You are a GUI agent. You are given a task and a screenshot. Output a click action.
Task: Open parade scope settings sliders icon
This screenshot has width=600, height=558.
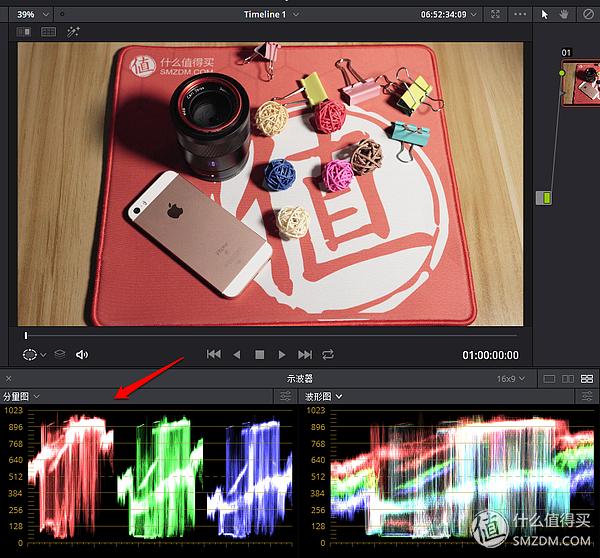(x=285, y=396)
